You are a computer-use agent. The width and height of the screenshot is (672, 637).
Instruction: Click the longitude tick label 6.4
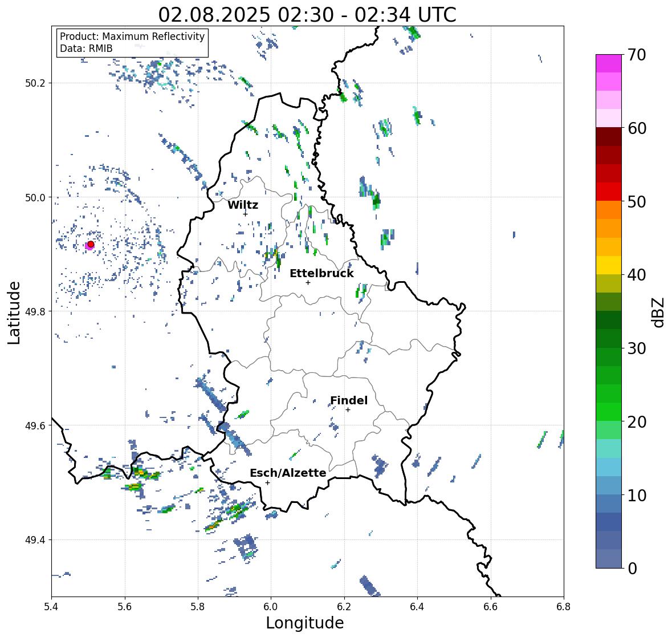coord(417,607)
